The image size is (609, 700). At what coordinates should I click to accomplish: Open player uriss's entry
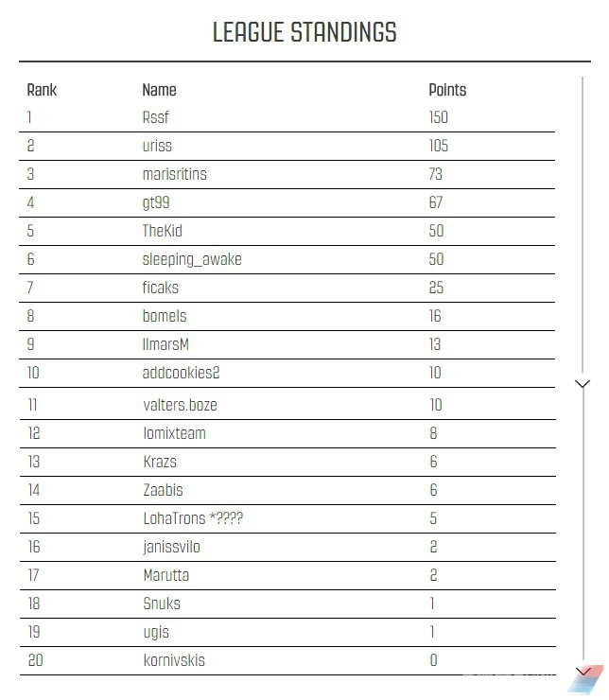[x=157, y=146]
